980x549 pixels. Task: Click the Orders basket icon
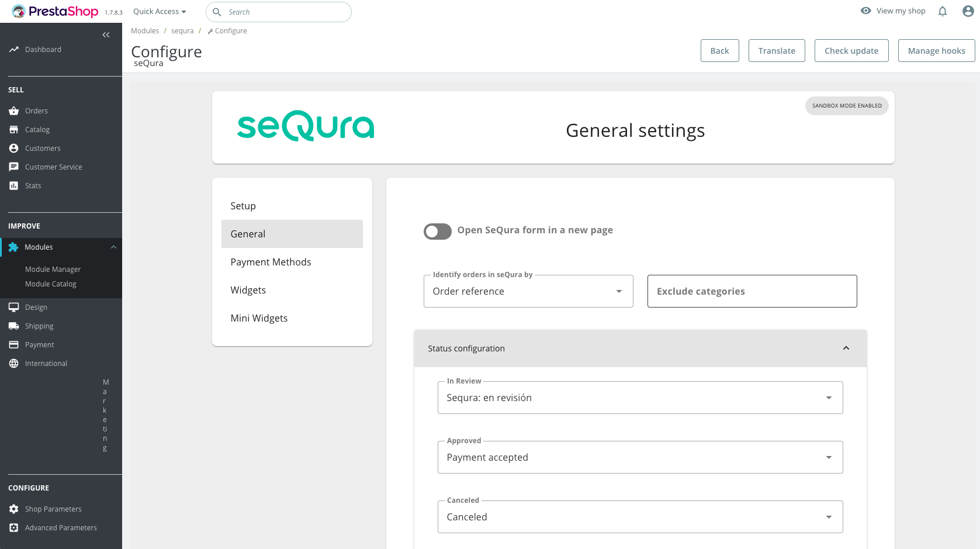[14, 111]
